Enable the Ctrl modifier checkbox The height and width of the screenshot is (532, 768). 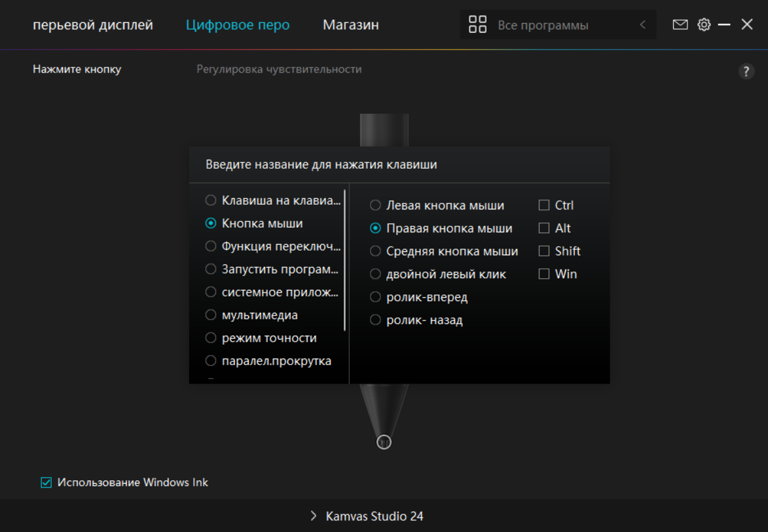pyautogui.click(x=544, y=205)
